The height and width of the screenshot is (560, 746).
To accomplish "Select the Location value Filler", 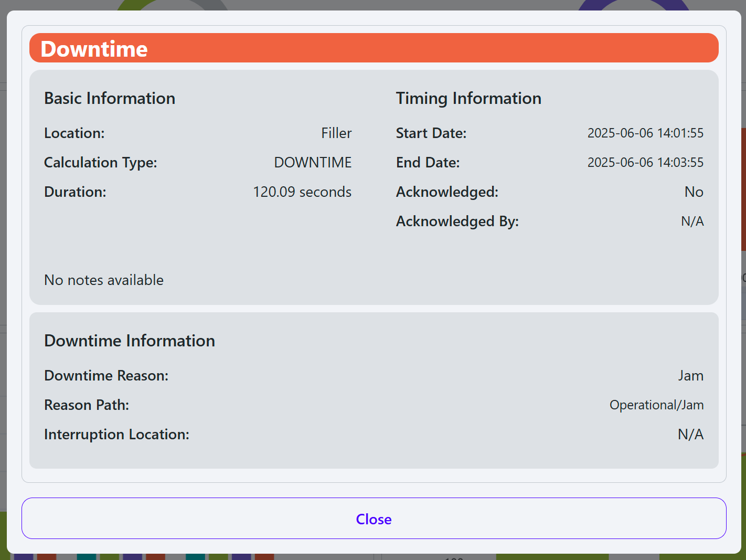I will (x=336, y=133).
